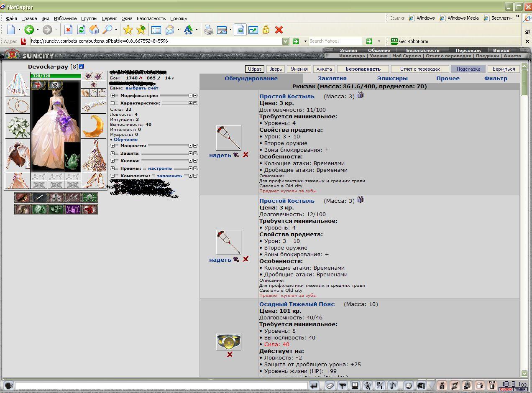This screenshot has width=532, height=393.
Task: Open the Search magnifier tool
Action: coord(107,29)
